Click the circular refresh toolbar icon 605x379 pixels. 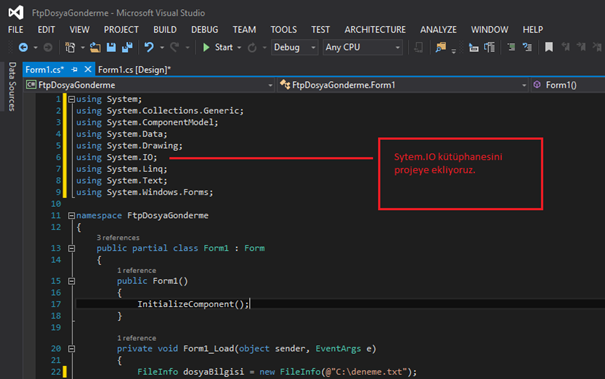pos(252,47)
